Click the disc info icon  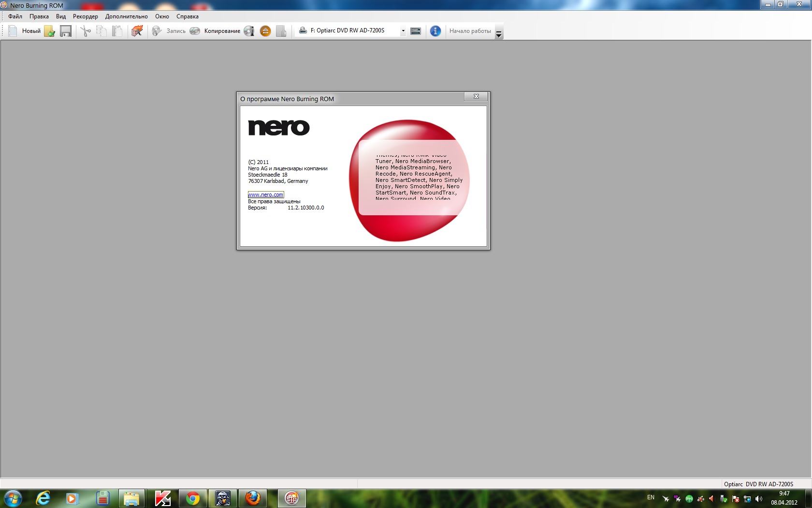click(249, 31)
